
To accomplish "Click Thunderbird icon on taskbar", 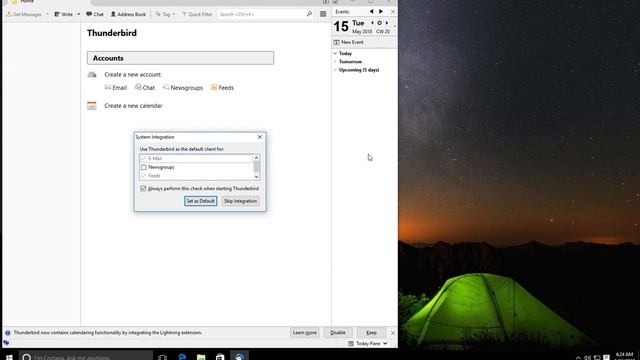I will 239,357.
